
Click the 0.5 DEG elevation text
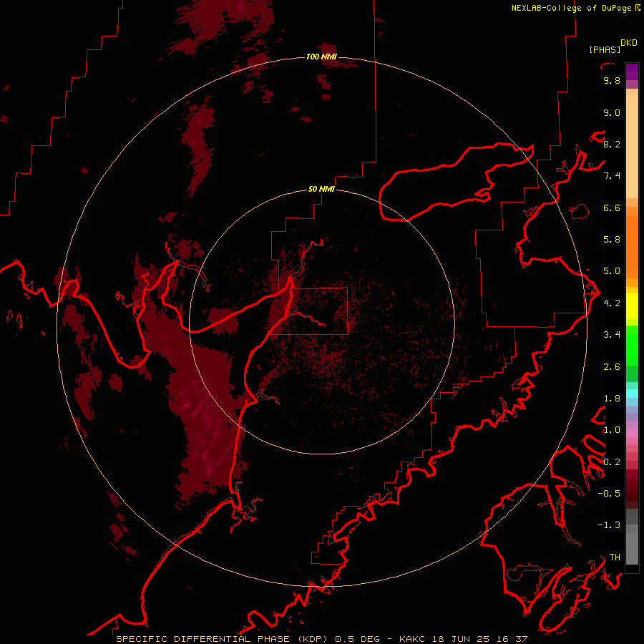pos(357,639)
